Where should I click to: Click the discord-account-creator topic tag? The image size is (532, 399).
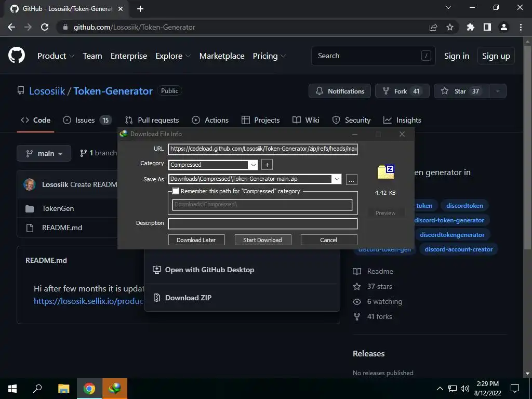[x=458, y=249]
